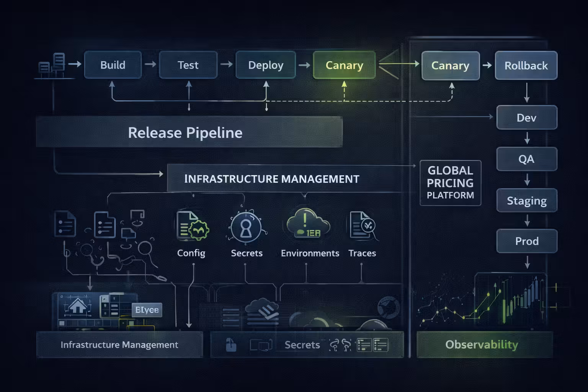Viewport: 588px width, 392px height.
Task: Click the Secrets keyhole icon
Action: click(x=246, y=228)
